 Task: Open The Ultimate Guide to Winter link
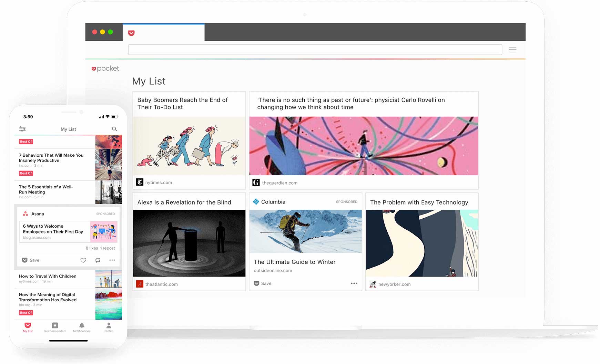(x=295, y=262)
